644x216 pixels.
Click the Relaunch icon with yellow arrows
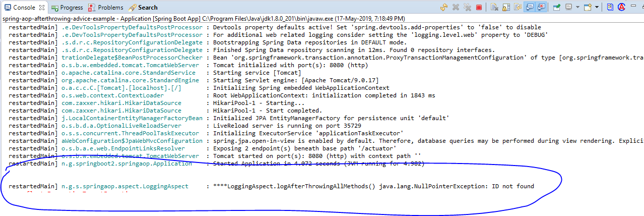(443, 7)
